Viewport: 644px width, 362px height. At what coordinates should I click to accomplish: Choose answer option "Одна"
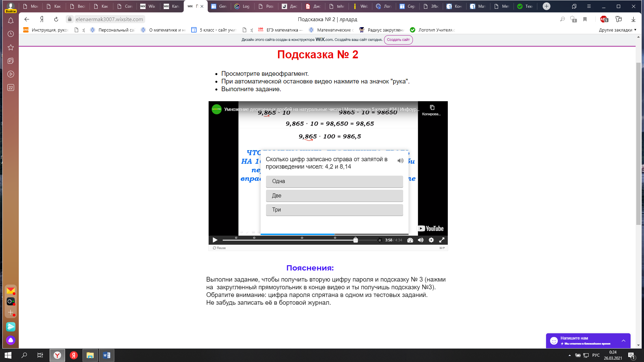[x=334, y=181]
